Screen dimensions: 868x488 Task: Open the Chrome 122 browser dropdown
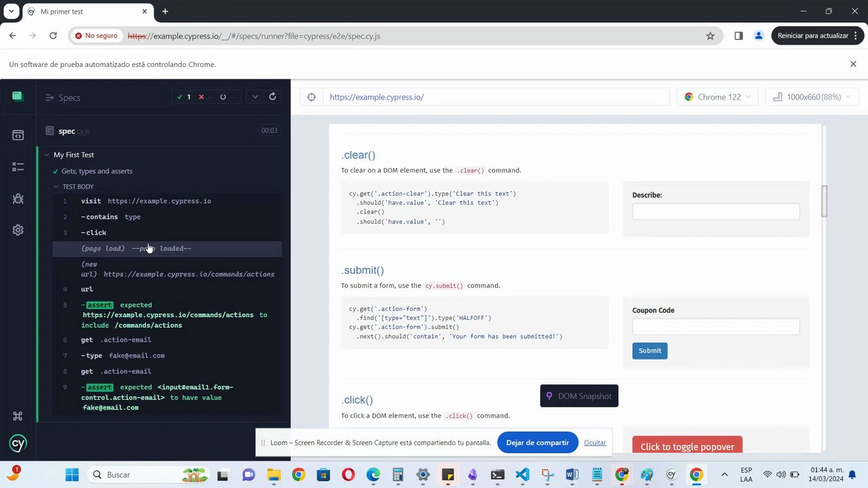[x=717, y=97]
